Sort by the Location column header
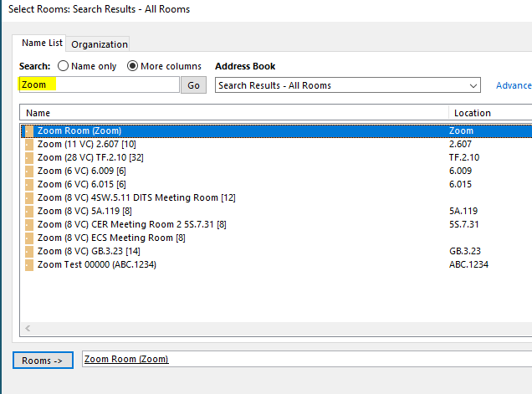The image size is (532, 394). point(490,113)
